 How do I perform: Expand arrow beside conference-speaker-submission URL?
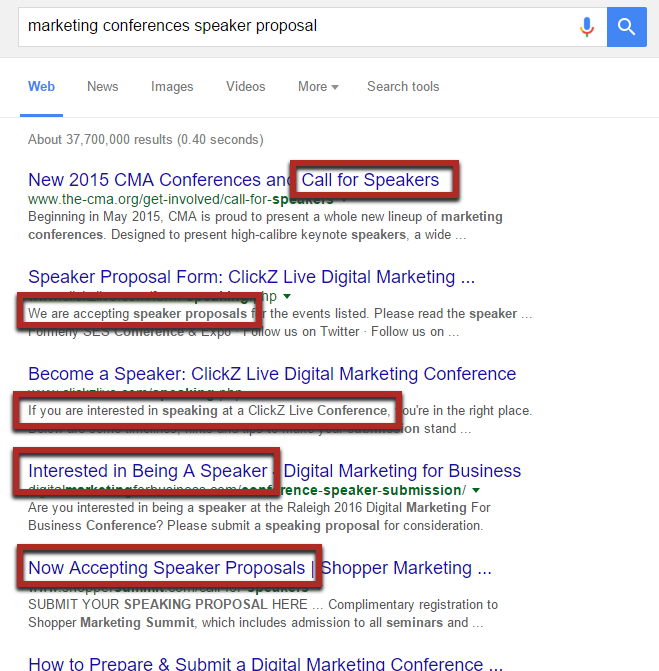(x=476, y=490)
